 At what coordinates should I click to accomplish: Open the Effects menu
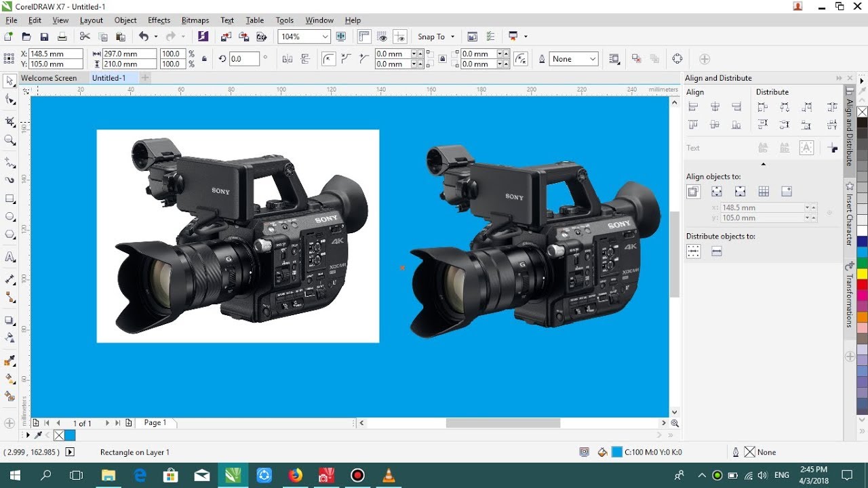coord(159,20)
